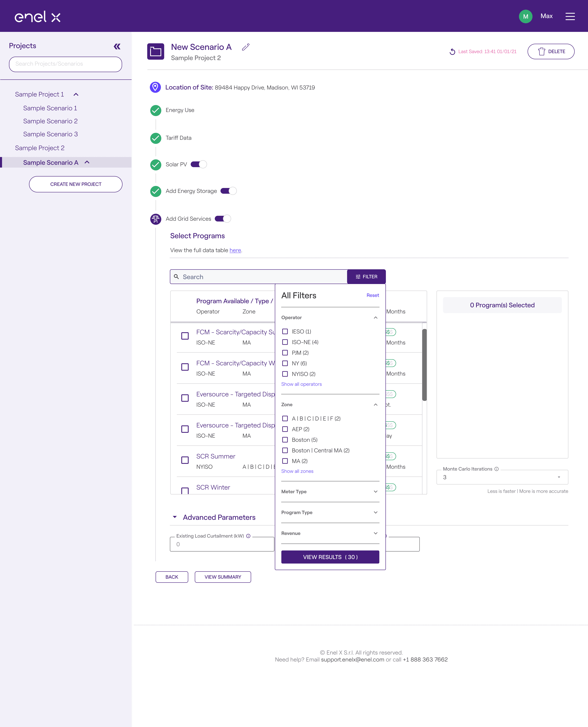The height and width of the screenshot is (727, 588).
Task: Collapse the Projects sidebar with double-chevron icon
Action: 117,46
